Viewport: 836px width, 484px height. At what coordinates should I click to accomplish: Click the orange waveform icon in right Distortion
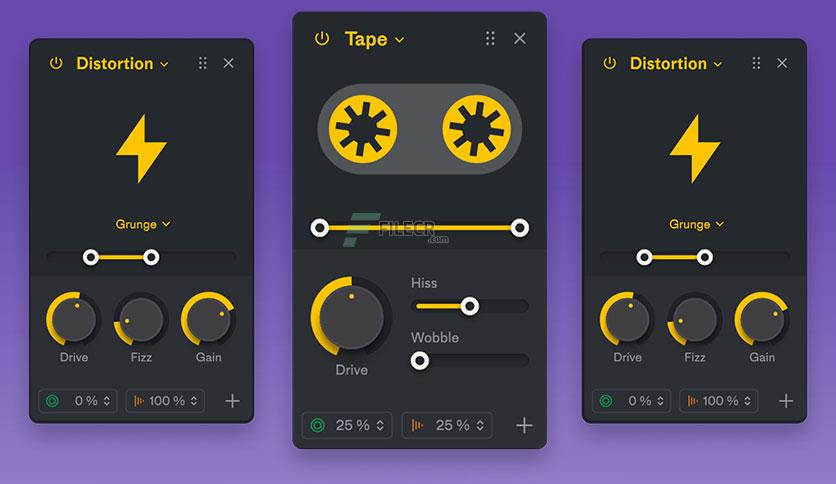(x=692, y=401)
